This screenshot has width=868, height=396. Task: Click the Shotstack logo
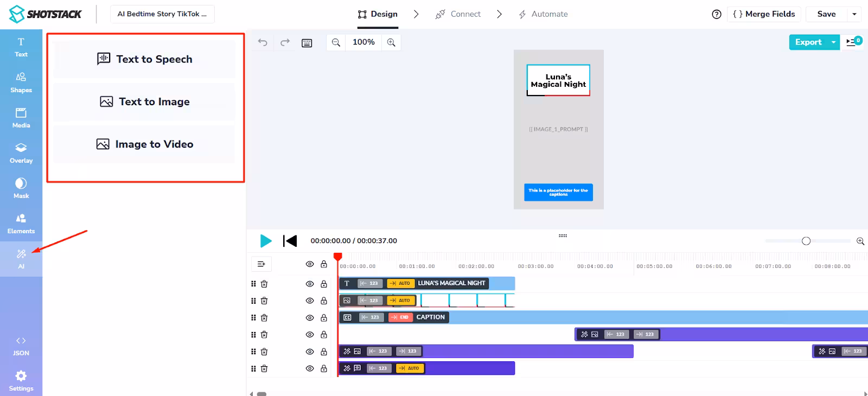(45, 14)
